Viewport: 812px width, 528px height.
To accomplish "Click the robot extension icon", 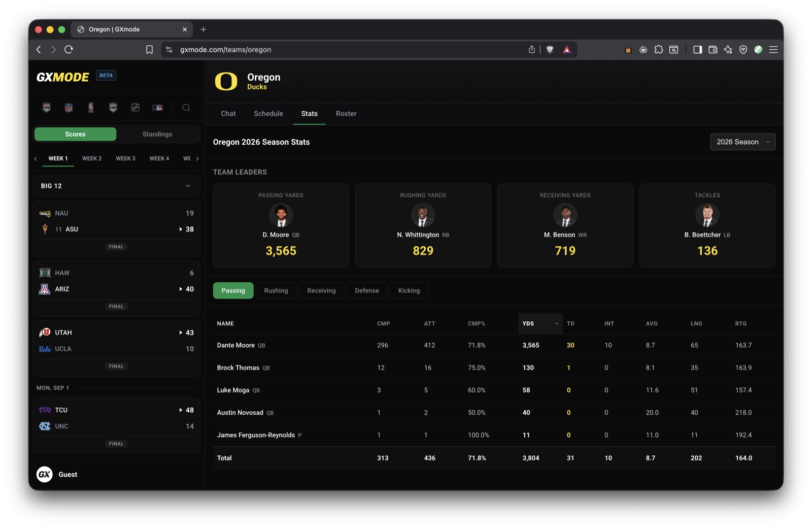I will click(643, 50).
